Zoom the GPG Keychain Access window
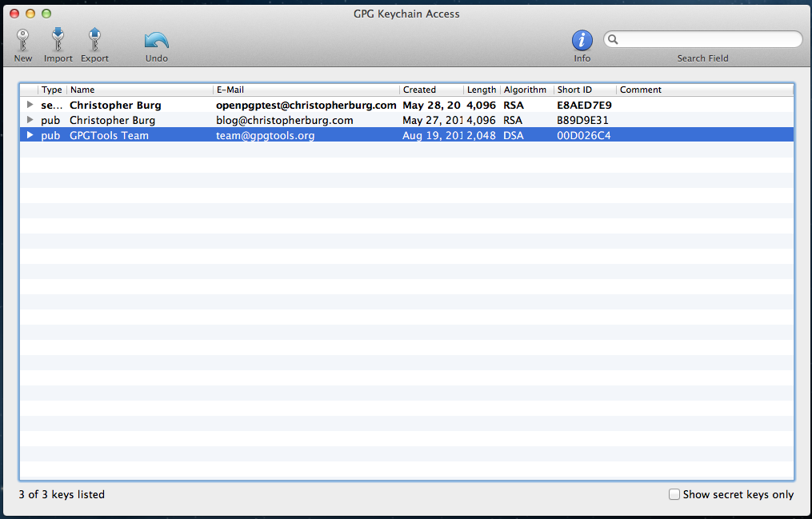Viewport: 812px width, 519px height. (46, 14)
